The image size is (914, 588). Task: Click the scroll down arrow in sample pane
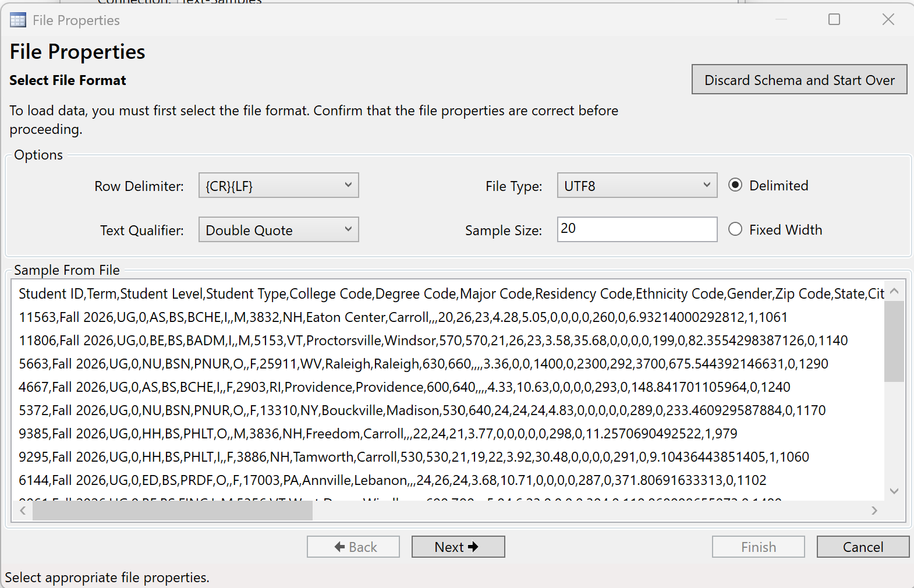(x=894, y=491)
